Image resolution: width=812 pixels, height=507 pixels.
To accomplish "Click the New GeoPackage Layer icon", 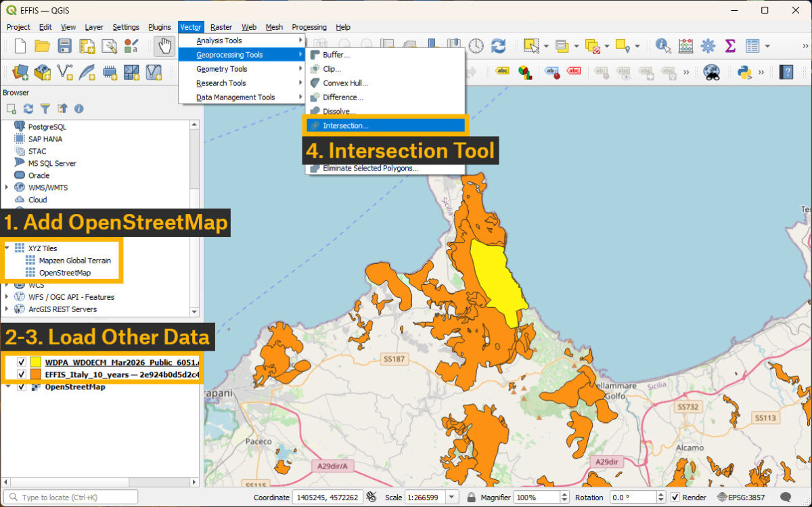I will coord(43,71).
